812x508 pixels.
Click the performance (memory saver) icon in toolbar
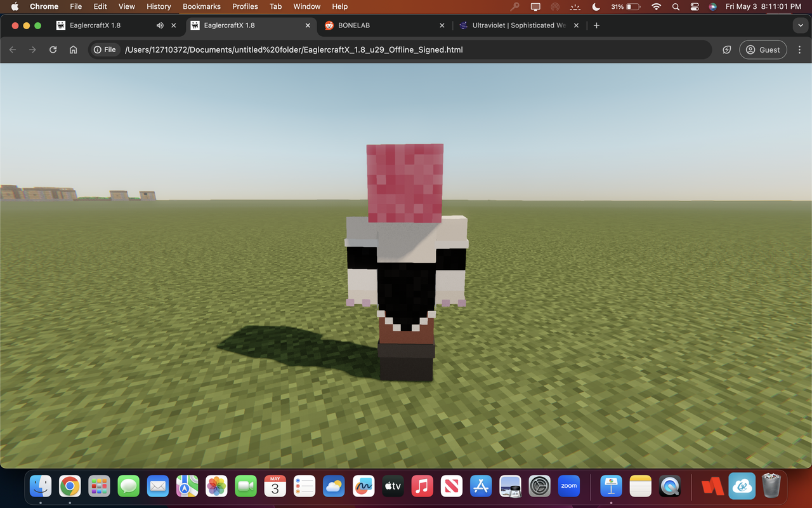click(727, 50)
